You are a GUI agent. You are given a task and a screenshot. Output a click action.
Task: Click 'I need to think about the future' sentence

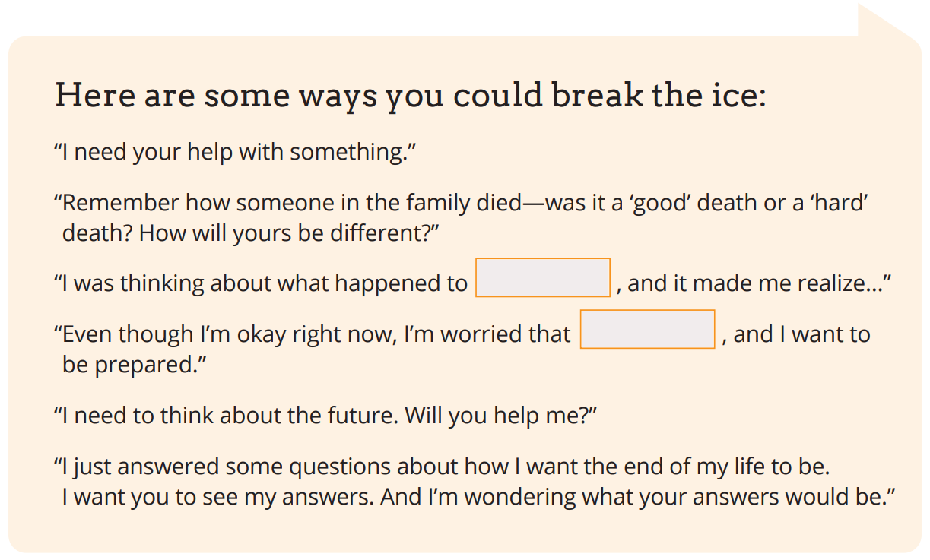pyautogui.click(x=227, y=415)
